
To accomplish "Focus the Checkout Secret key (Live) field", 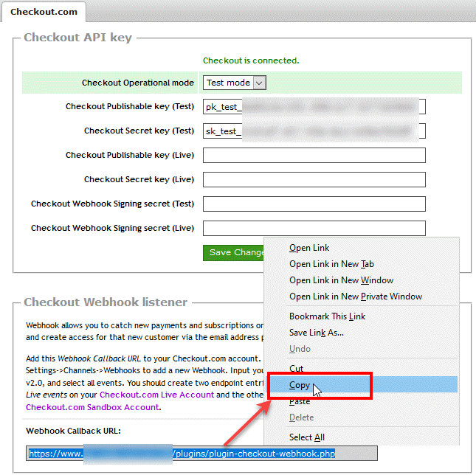I will 314,179.
